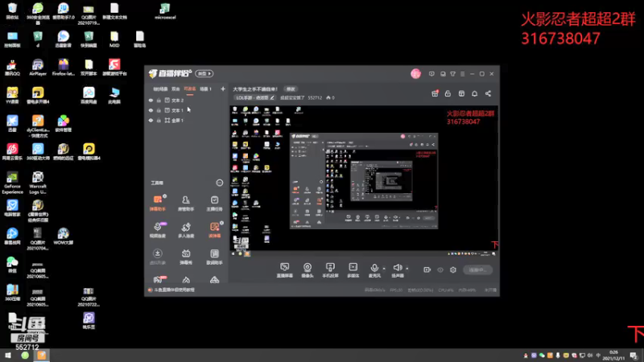Viewport: 644px width, 362px height.
Task: Start 多人连麦 from the toolbox
Action: 186,230
